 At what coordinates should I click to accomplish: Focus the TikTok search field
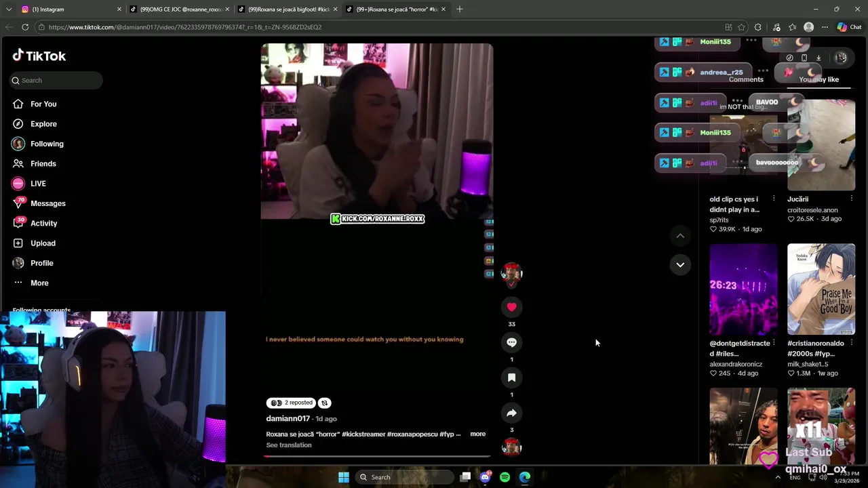(56, 80)
